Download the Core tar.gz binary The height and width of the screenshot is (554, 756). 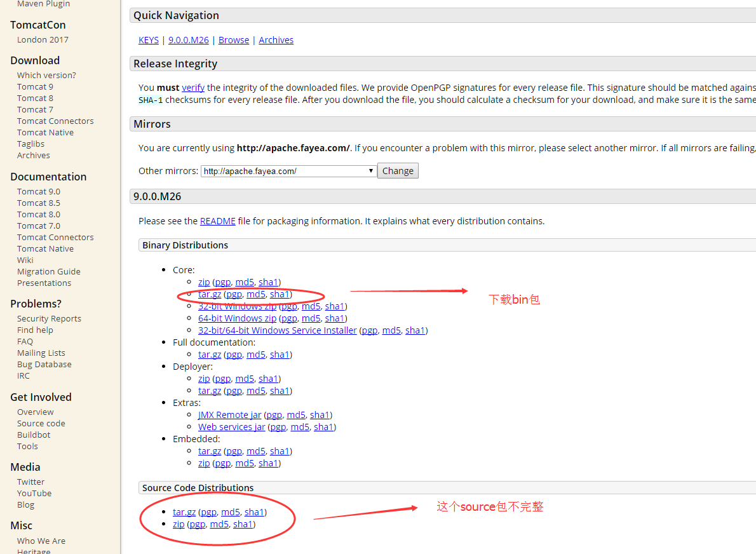210,294
